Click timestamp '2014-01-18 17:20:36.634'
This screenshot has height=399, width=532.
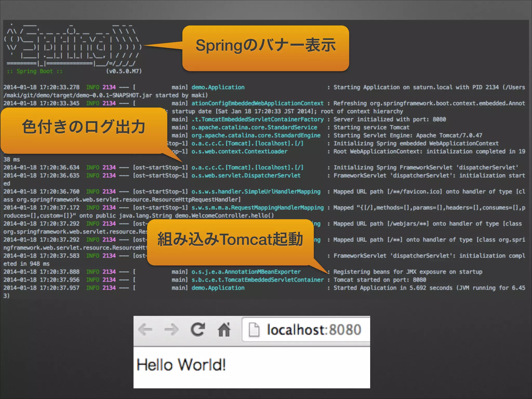42,167
